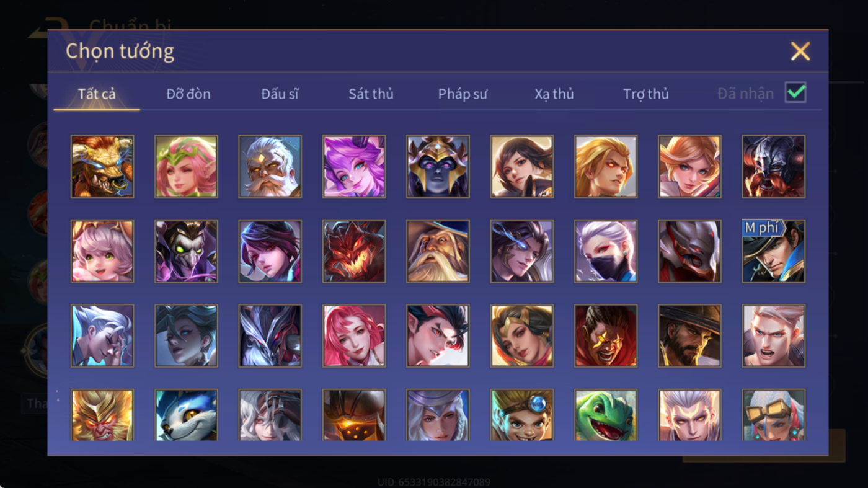
Task: Choose the green chameleon hero portrait
Action: (x=606, y=415)
